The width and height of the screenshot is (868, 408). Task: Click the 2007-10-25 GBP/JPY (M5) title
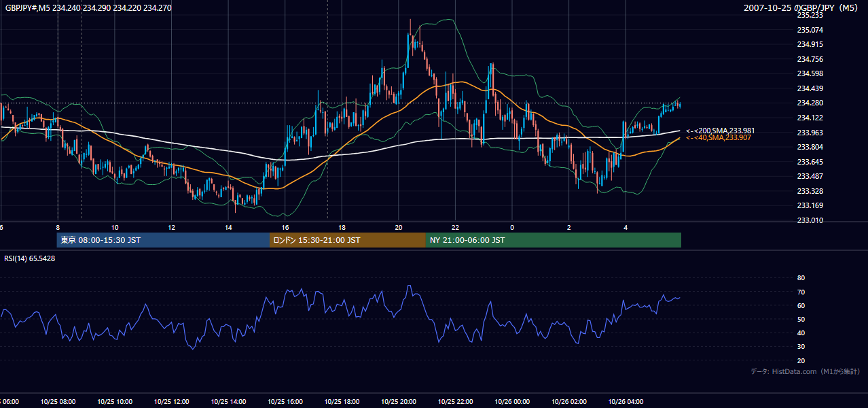(x=801, y=7)
